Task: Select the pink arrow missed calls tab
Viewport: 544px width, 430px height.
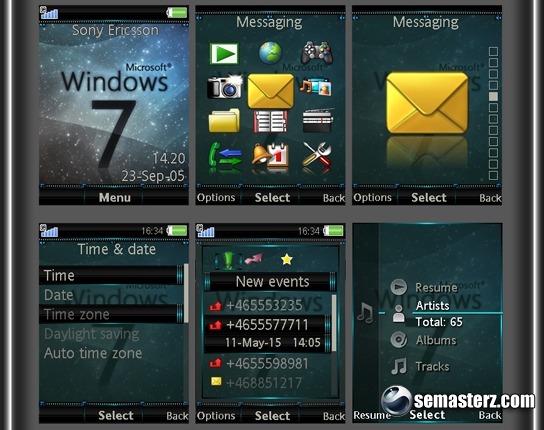Action: tap(254, 259)
